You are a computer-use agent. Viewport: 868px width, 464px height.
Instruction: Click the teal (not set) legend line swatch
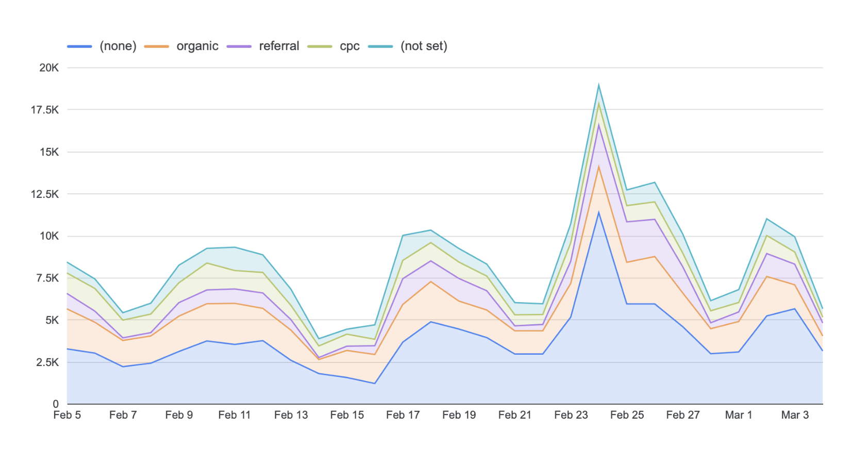380,46
